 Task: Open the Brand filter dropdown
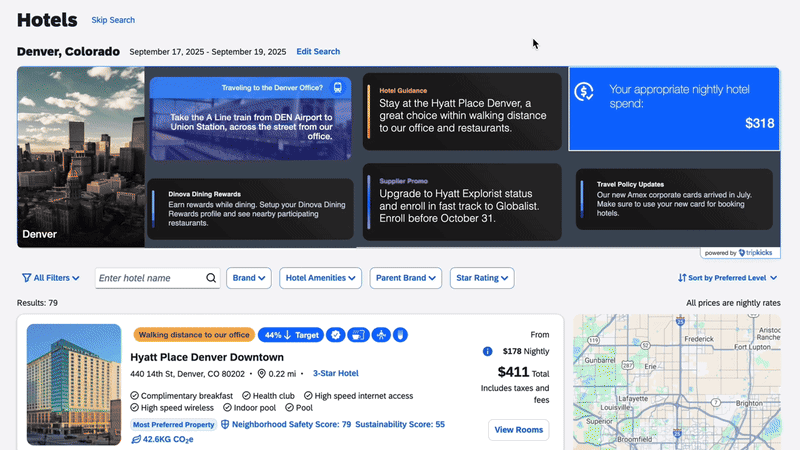tap(248, 278)
